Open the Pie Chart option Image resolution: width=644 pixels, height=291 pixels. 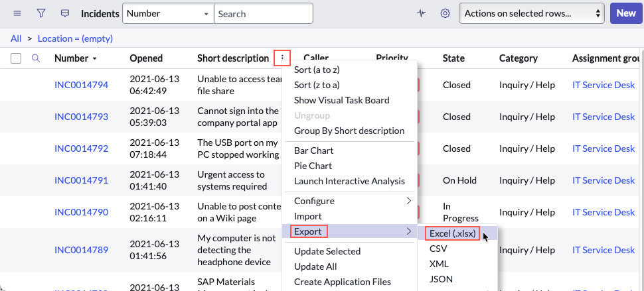click(x=313, y=166)
